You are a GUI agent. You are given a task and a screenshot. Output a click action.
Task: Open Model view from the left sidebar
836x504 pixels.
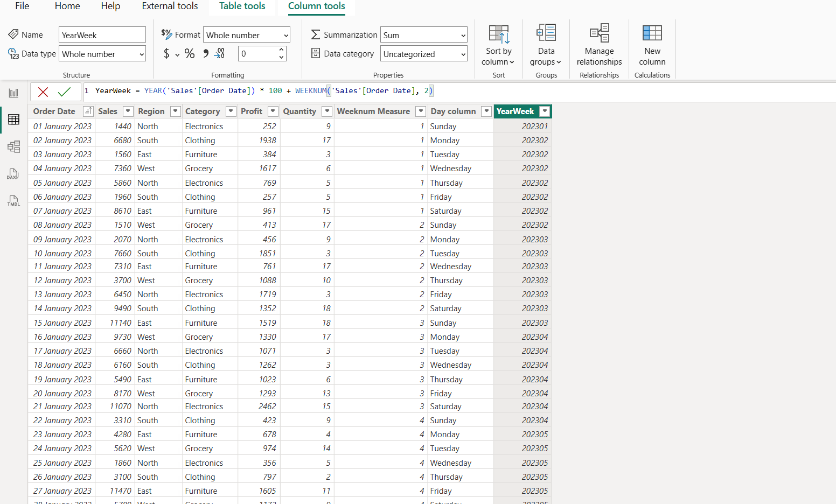pyautogui.click(x=13, y=146)
